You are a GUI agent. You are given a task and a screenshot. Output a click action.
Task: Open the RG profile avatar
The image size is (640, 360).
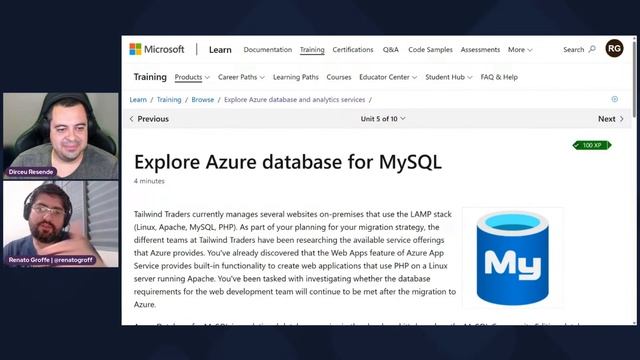(x=614, y=49)
